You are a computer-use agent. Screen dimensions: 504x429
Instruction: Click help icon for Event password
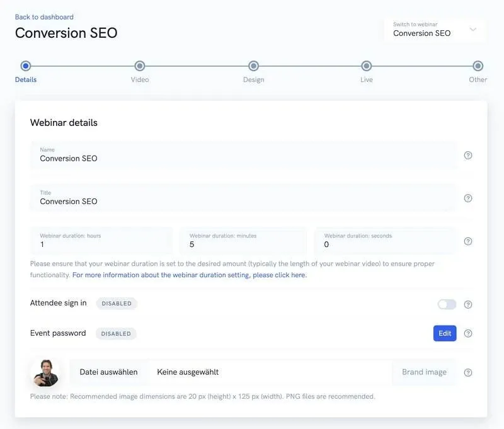click(468, 334)
